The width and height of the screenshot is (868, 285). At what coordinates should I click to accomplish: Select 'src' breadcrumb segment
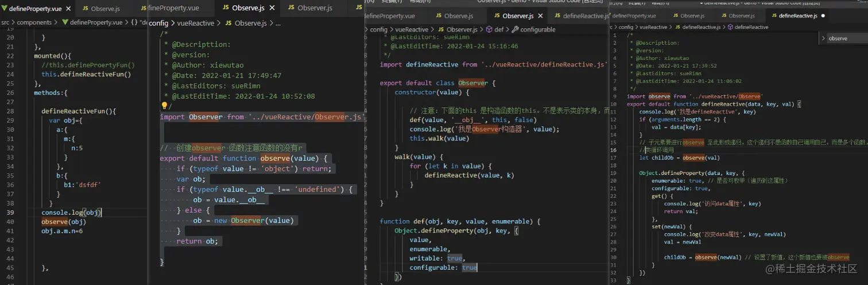(x=5, y=22)
